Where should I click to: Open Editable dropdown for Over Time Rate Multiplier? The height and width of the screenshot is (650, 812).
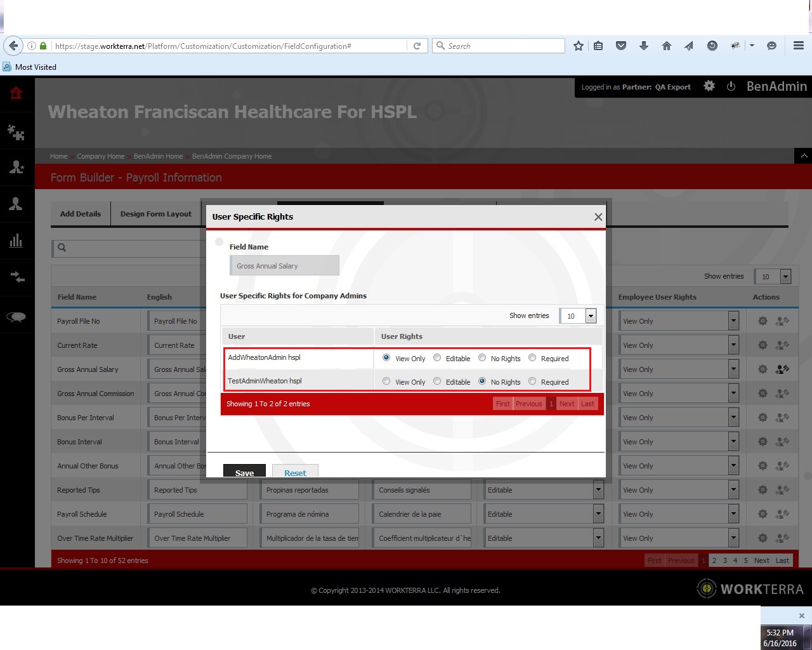[543, 538]
